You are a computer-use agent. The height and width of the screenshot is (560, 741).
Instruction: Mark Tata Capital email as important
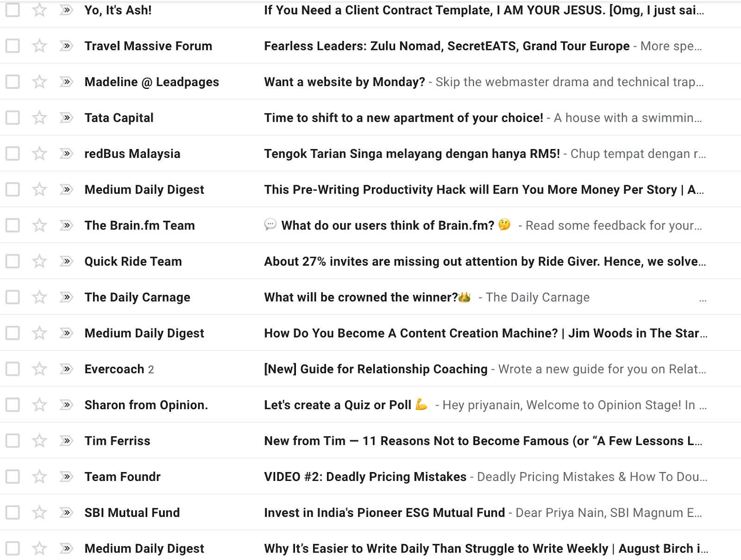pos(67,118)
